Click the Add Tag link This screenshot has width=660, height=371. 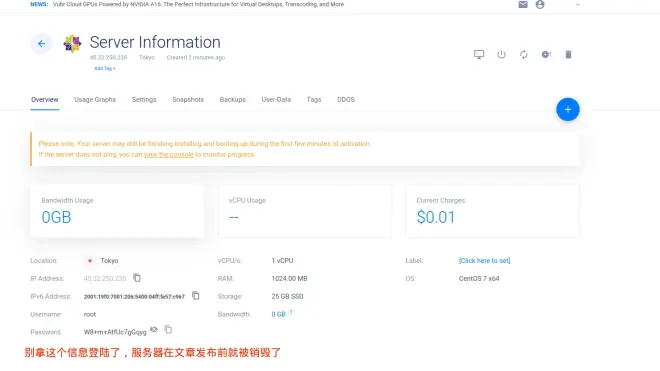tap(105, 68)
